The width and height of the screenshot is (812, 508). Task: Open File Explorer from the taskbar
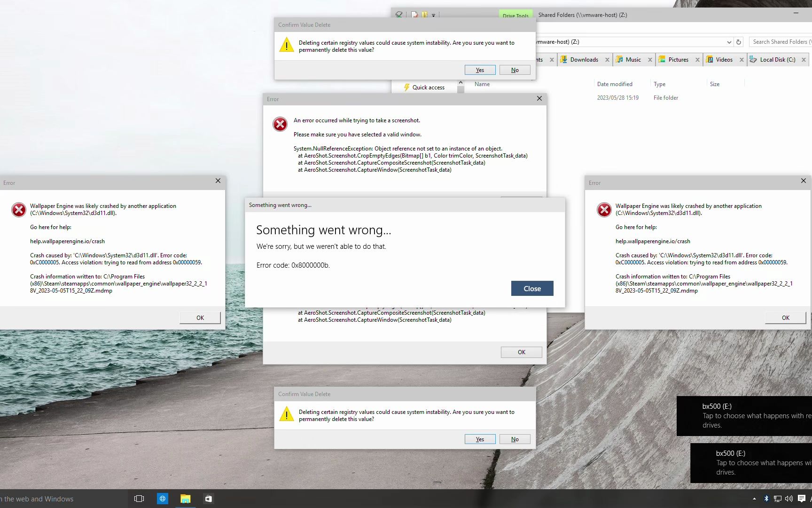[x=185, y=499]
